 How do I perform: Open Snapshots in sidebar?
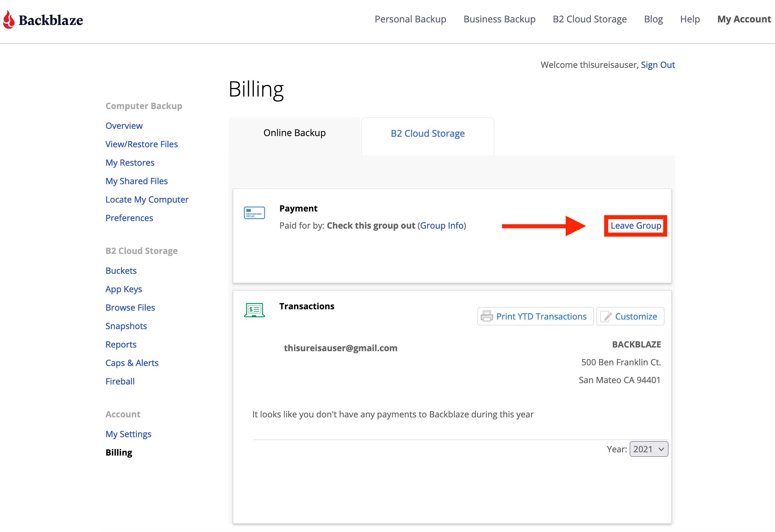tap(126, 326)
